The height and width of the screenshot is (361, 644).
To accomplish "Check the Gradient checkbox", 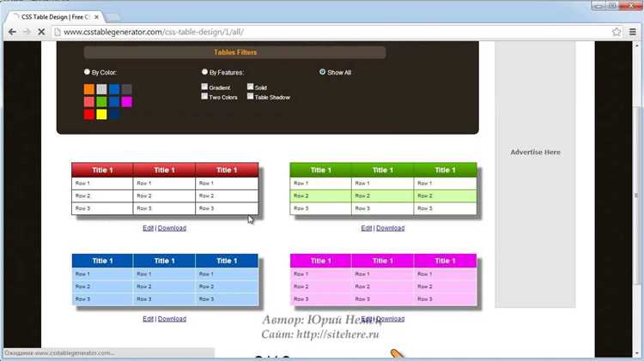I will pos(204,87).
